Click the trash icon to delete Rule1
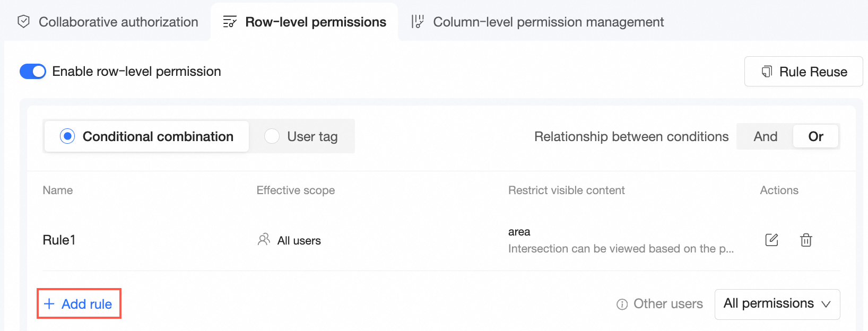 click(x=806, y=240)
